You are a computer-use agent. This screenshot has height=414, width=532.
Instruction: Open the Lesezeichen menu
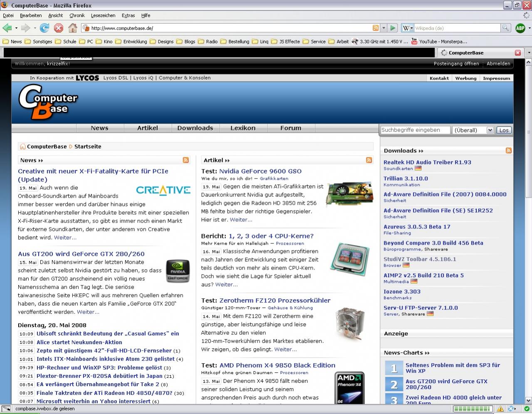[103, 15]
